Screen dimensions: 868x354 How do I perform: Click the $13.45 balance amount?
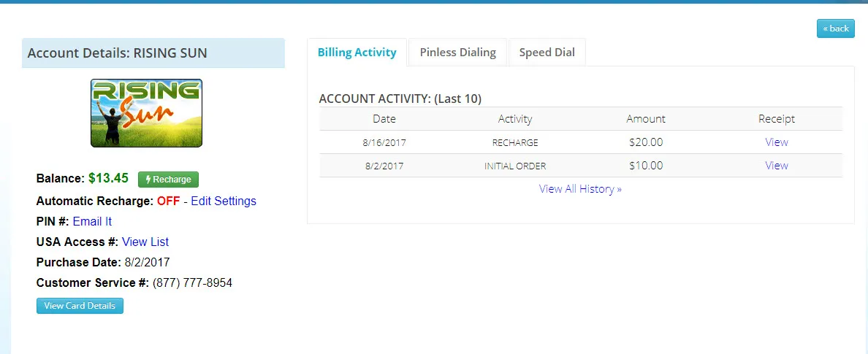[108, 178]
